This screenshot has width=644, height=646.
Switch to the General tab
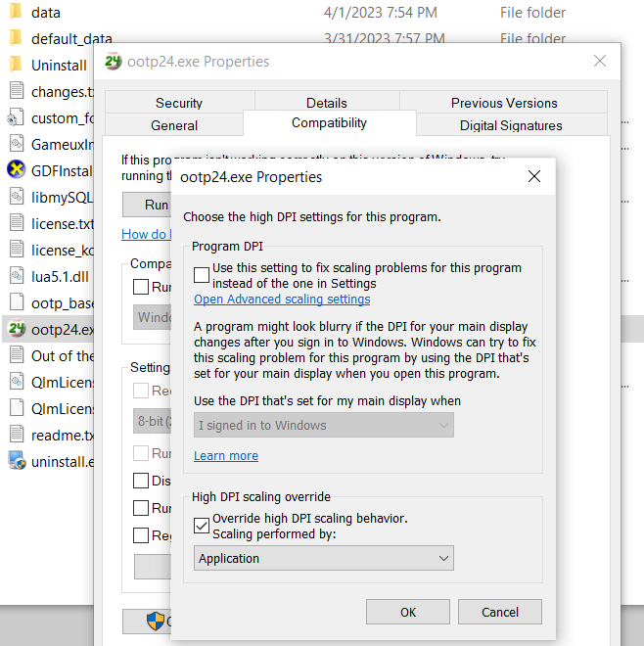[x=174, y=125]
